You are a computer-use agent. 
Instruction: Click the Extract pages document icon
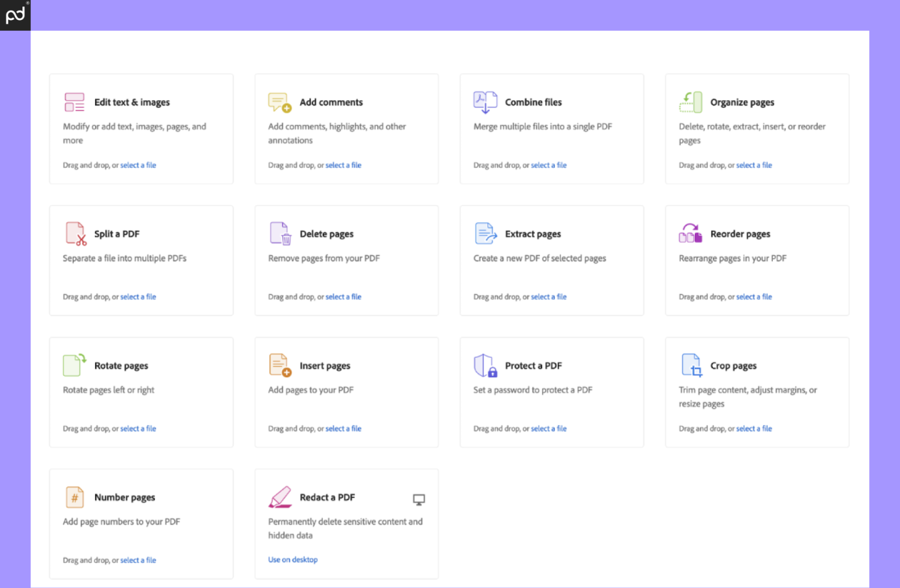click(485, 233)
